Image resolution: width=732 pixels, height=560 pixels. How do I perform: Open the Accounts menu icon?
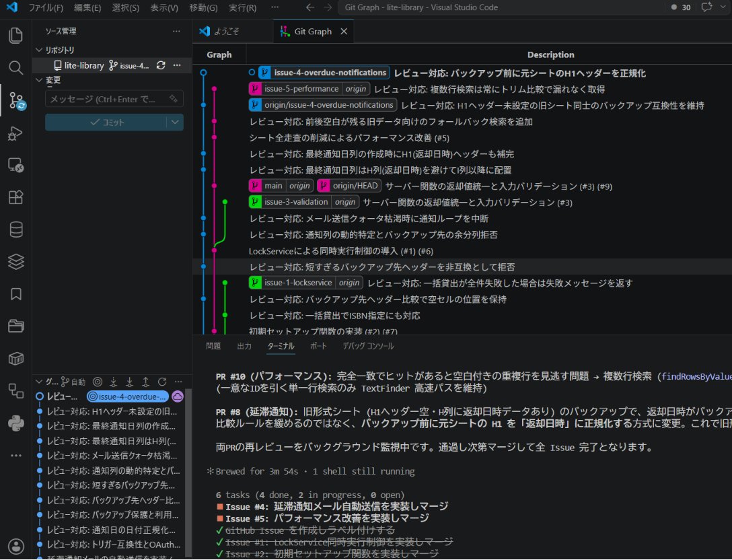[x=16, y=546]
